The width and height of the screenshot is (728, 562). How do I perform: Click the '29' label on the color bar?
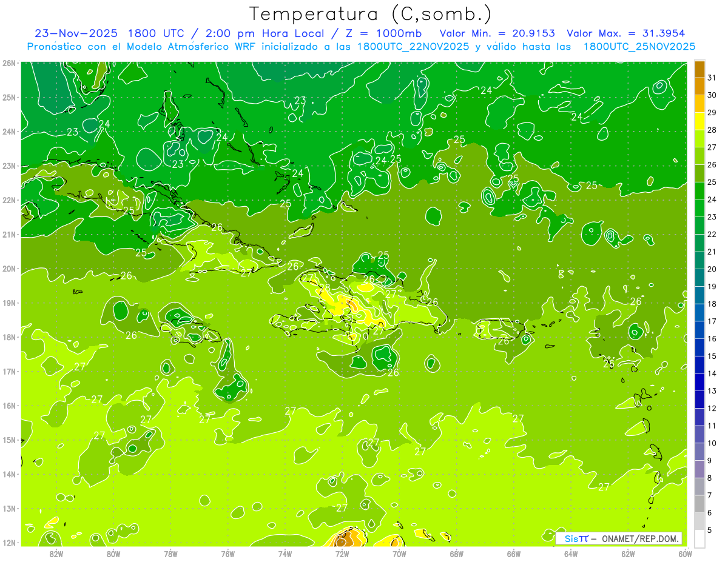[x=712, y=112]
